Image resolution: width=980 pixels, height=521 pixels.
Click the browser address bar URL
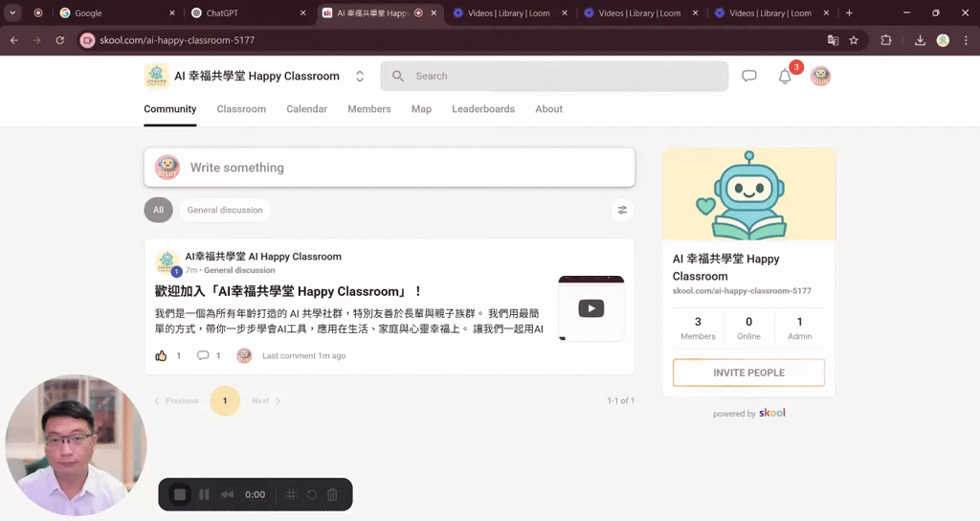click(177, 40)
